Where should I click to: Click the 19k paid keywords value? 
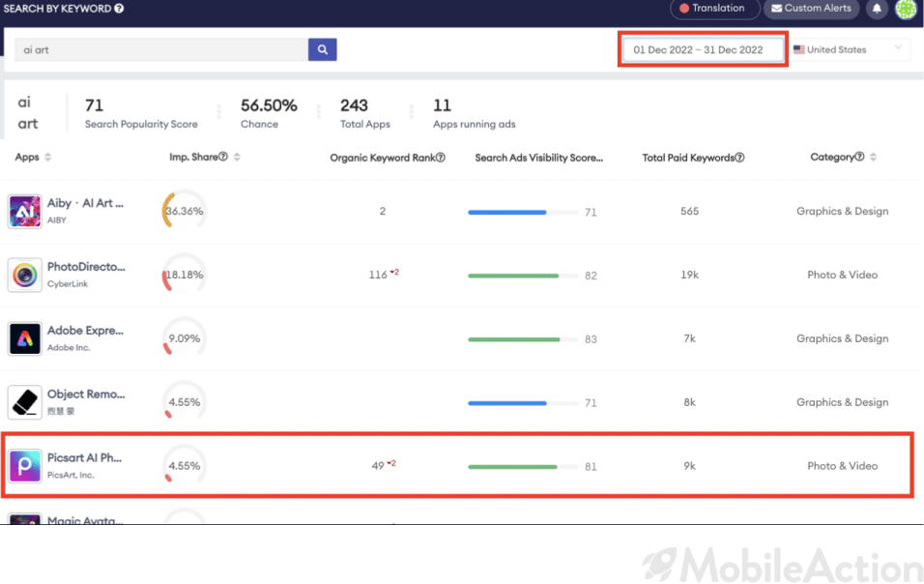click(689, 275)
